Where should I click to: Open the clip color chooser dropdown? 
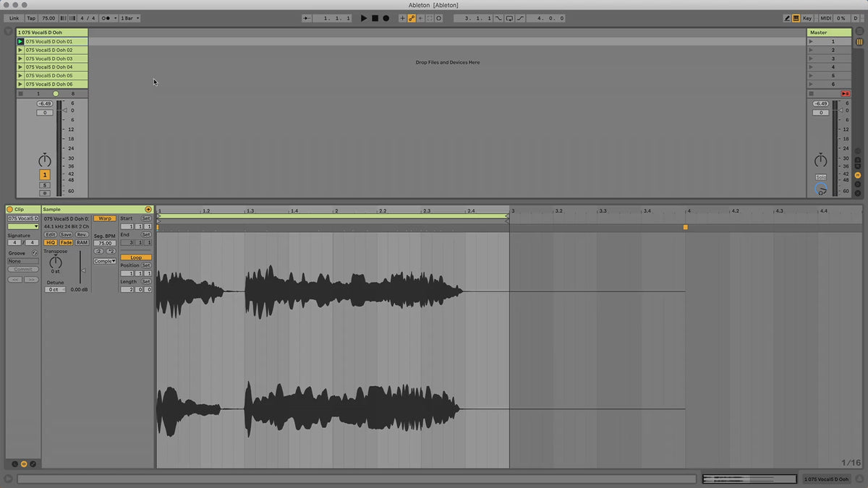[x=22, y=226]
